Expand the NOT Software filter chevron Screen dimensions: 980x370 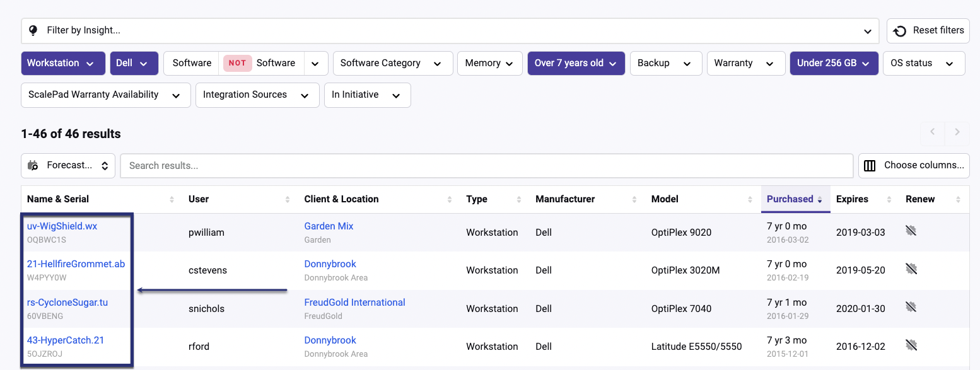tap(315, 63)
